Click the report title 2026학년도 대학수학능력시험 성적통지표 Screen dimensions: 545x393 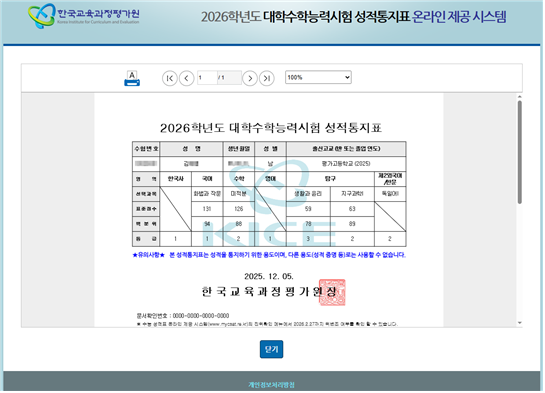tap(271, 128)
